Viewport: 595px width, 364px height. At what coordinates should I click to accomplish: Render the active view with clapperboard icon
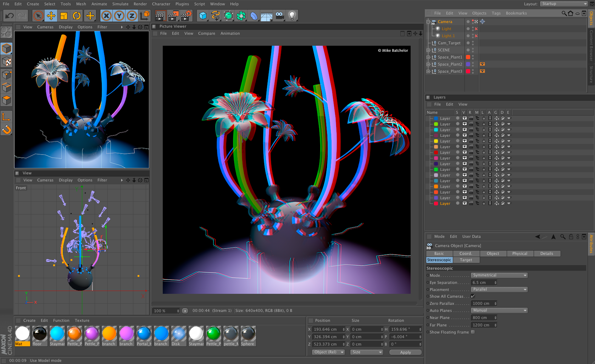click(x=160, y=16)
